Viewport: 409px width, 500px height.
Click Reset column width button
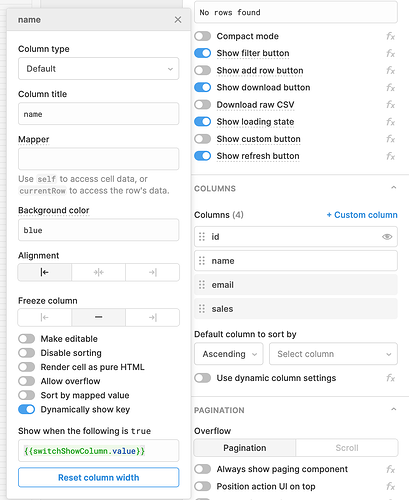pos(99,477)
